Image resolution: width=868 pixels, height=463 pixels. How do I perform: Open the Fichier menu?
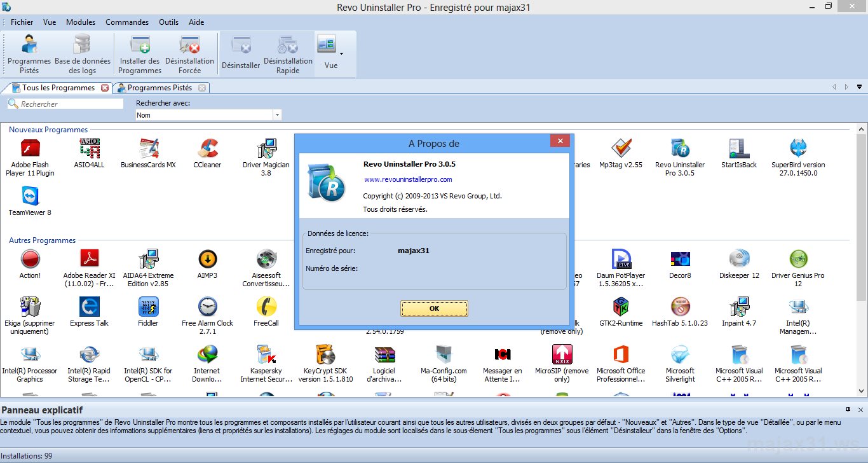[x=22, y=22]
